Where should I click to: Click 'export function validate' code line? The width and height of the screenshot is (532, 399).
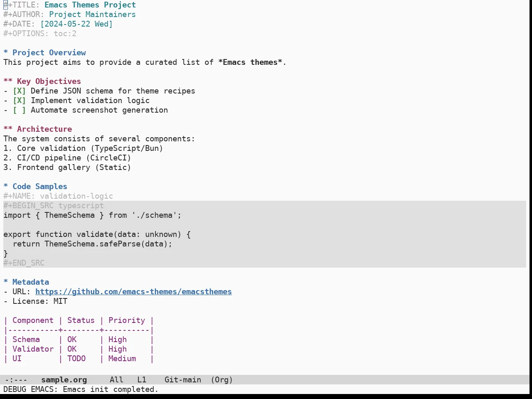click(x=97, y=234)
